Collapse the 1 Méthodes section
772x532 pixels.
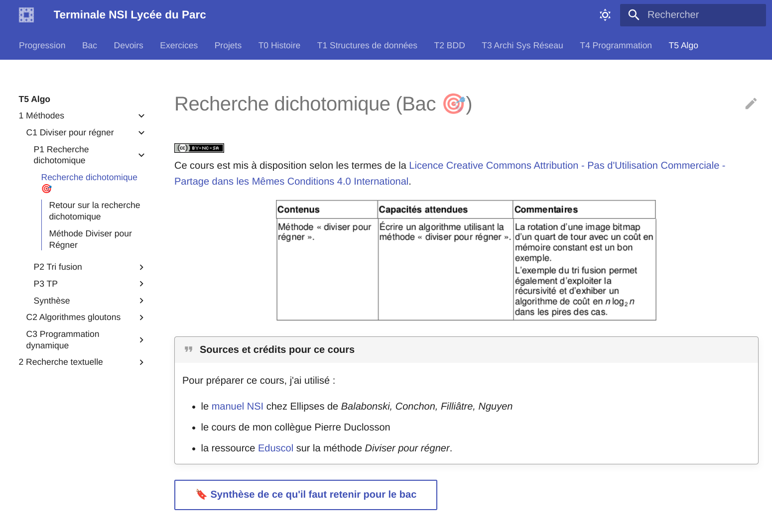(141, 116)
